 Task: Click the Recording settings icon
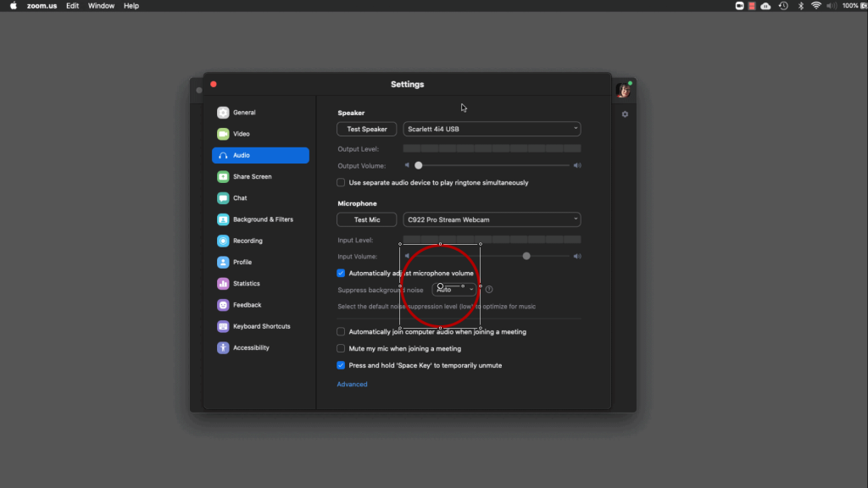[x=223, y=241]
